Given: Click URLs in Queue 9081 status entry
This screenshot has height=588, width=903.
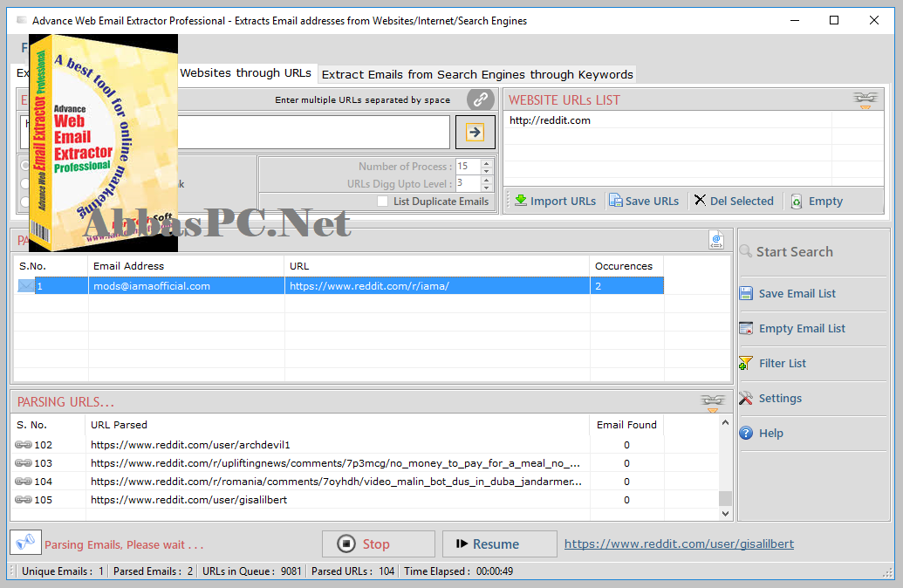Looking at the screenshot, I should tap(251, 571).
